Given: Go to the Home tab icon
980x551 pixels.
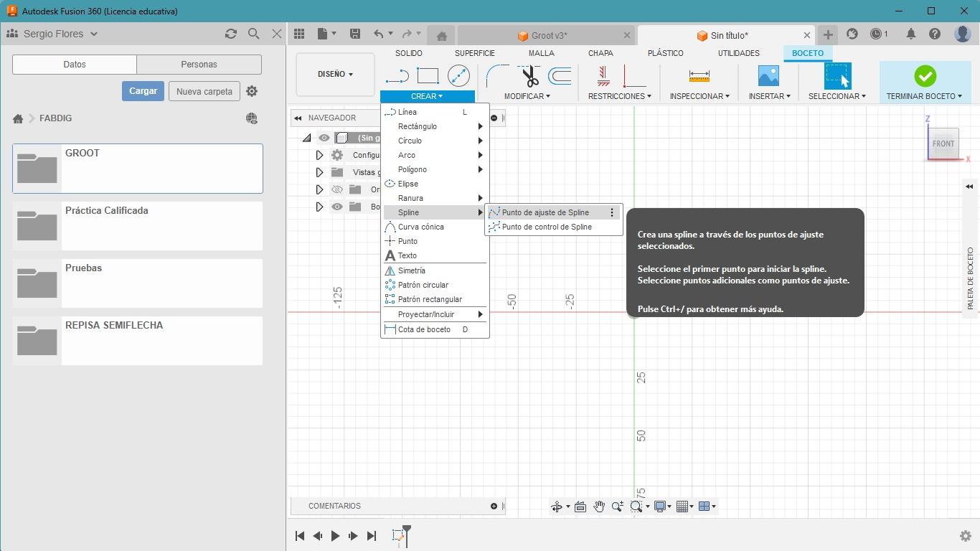Looking at the screenshot, I should pyautogui.click(x=441, y=35).
